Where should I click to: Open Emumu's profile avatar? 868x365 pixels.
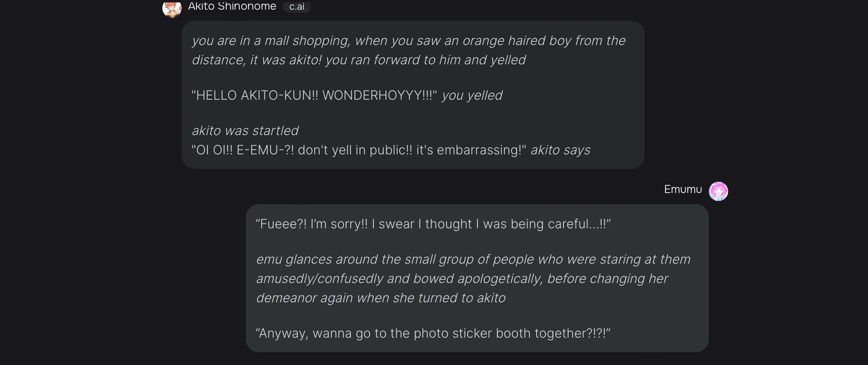719,191
